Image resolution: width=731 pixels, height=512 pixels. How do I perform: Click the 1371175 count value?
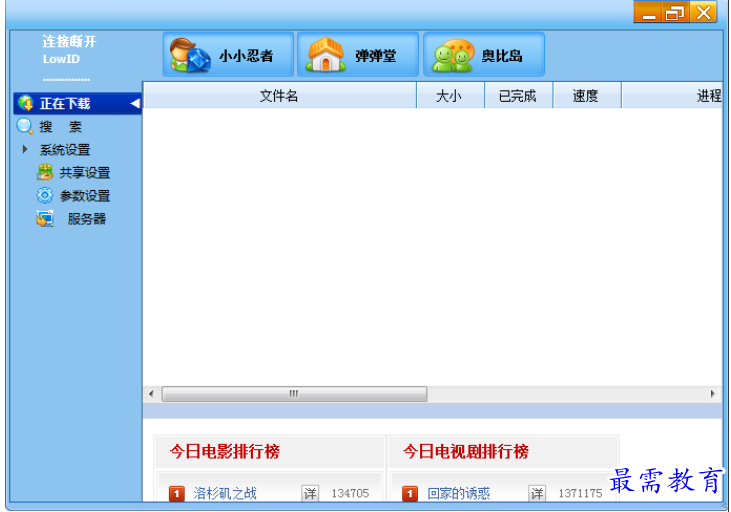[580, 493]
